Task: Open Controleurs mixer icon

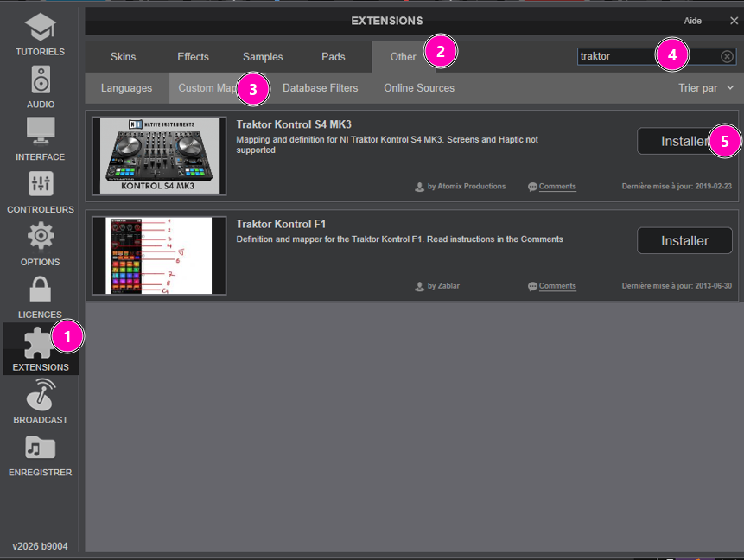Action: point(40,184)
